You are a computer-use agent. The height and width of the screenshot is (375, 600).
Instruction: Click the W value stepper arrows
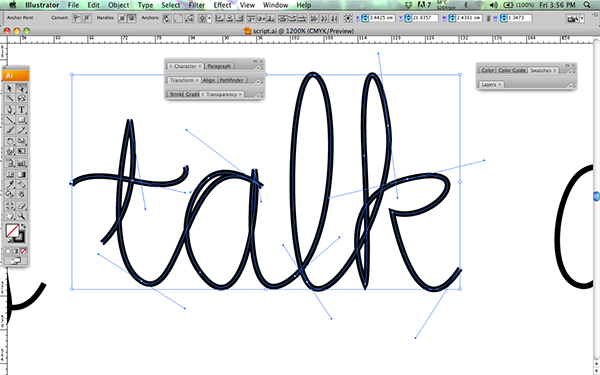(452, 18)
